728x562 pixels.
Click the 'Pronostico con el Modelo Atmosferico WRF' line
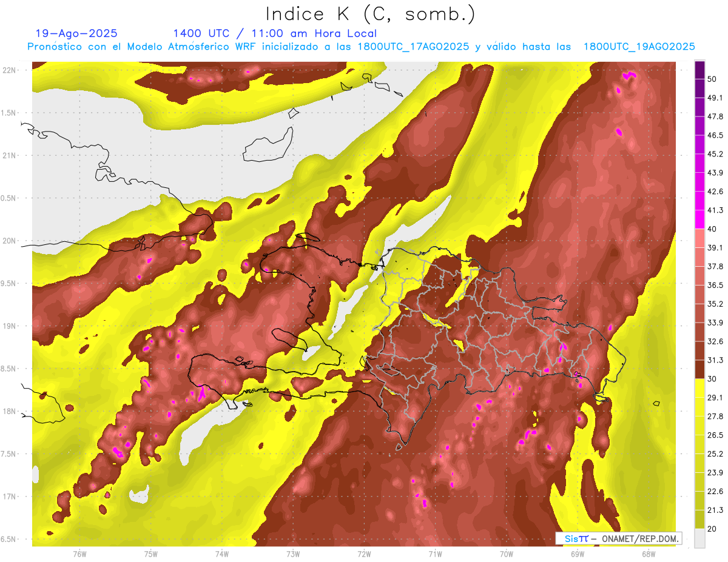tap(361, 47)
